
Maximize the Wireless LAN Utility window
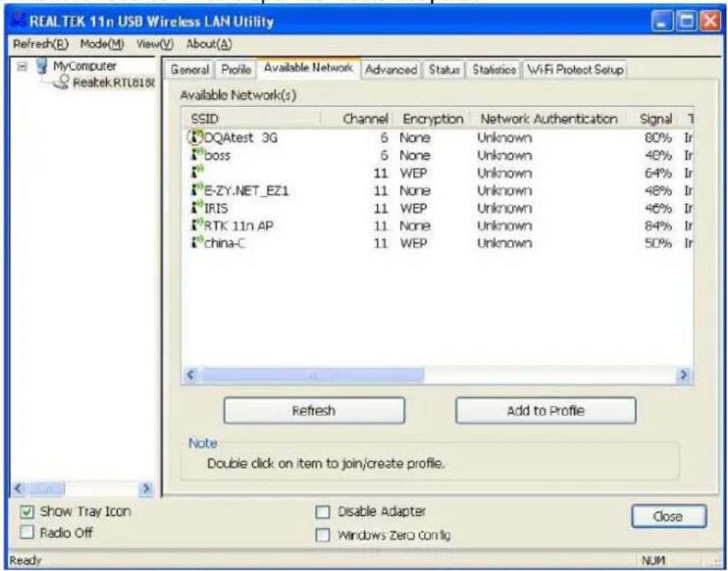click(686, 21)
